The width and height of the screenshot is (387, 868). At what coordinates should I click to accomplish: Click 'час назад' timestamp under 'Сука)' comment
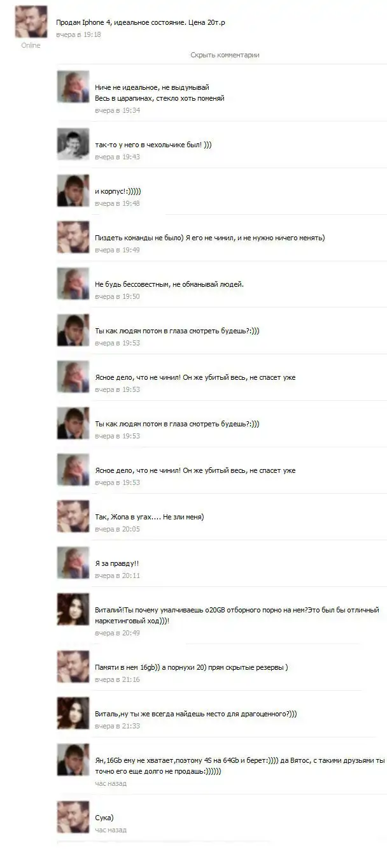111,830
